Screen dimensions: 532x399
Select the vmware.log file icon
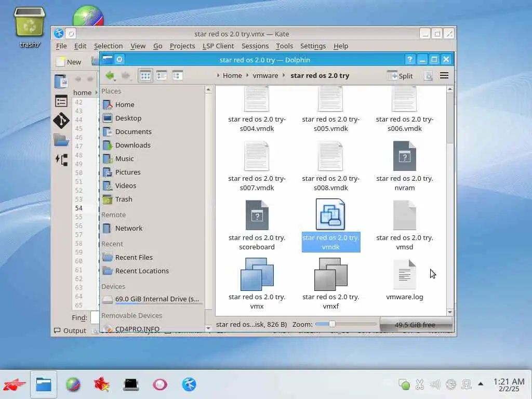click(x=404, y=274)
